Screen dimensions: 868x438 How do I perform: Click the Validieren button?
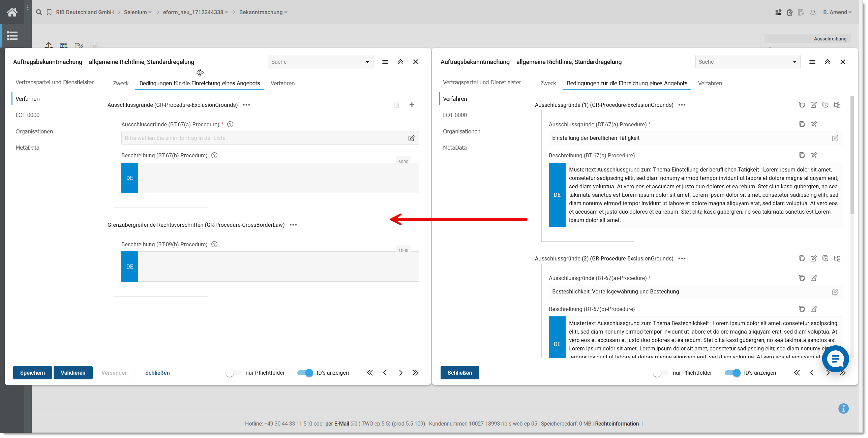(x=73, y=373)
